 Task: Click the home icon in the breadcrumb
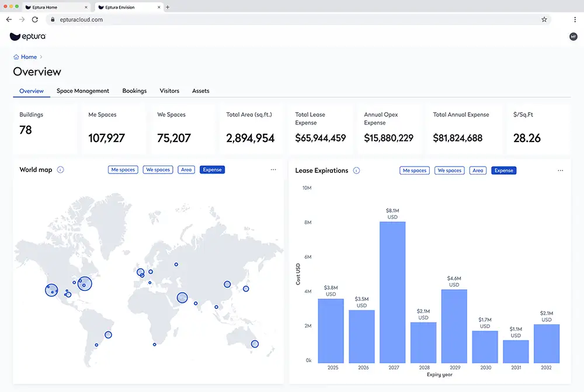click(x=15, y=57)
